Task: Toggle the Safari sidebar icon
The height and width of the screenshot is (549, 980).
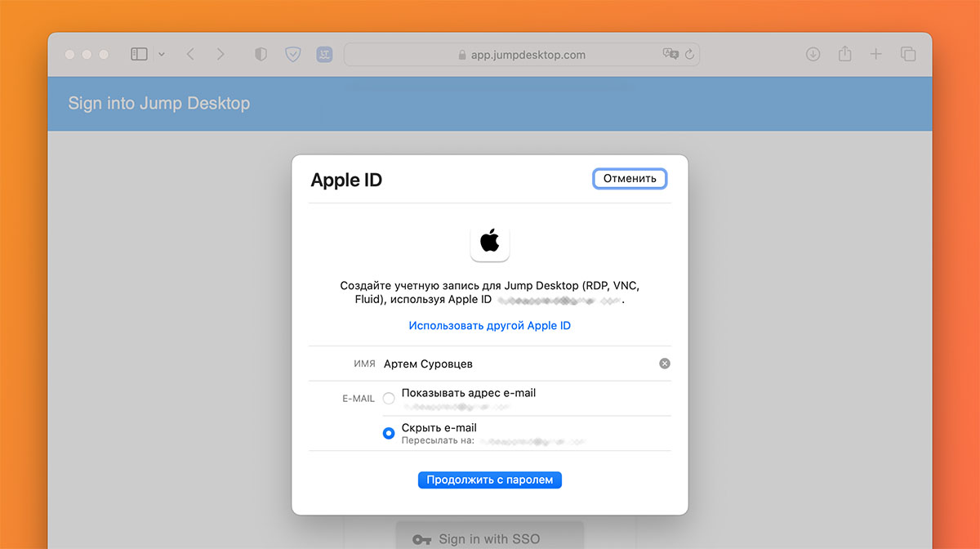Action: click(x=139, y=54)
